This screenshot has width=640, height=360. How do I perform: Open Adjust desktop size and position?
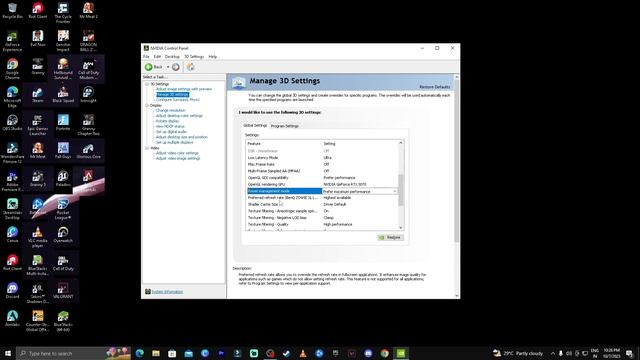pyautogui.click(x=182, y=137)
